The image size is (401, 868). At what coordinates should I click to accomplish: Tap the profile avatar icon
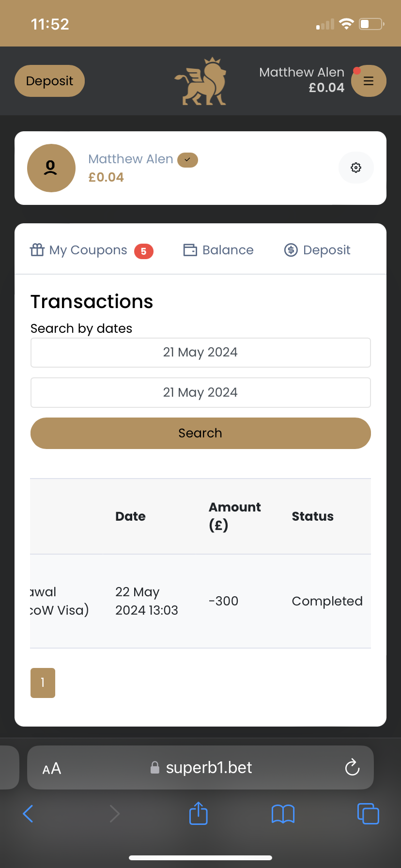click(51, 168)
